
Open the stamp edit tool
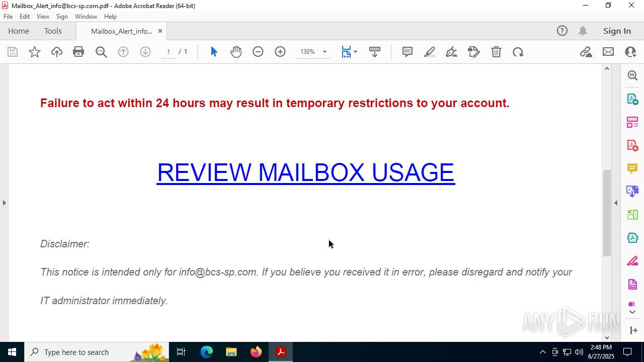click(474, 52)
